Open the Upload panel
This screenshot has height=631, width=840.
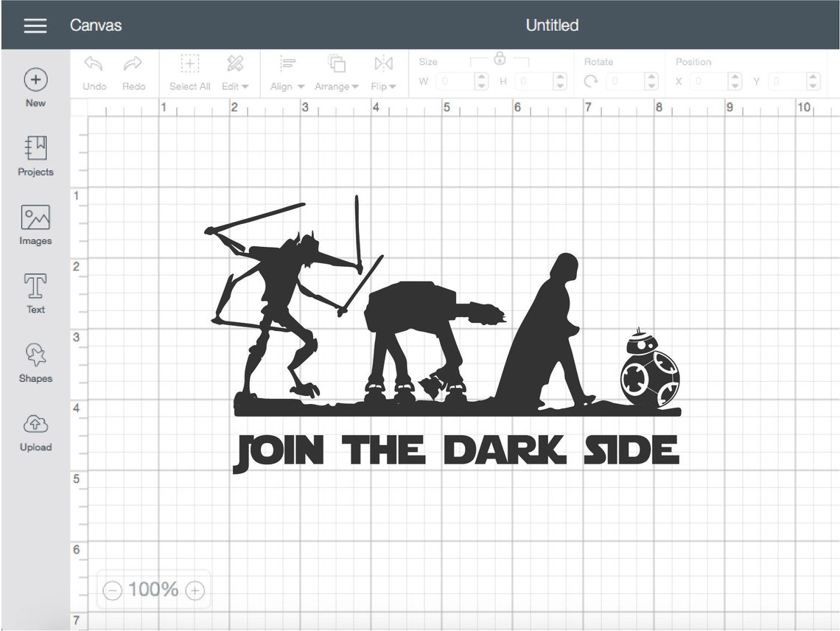[x=35, y=431]
